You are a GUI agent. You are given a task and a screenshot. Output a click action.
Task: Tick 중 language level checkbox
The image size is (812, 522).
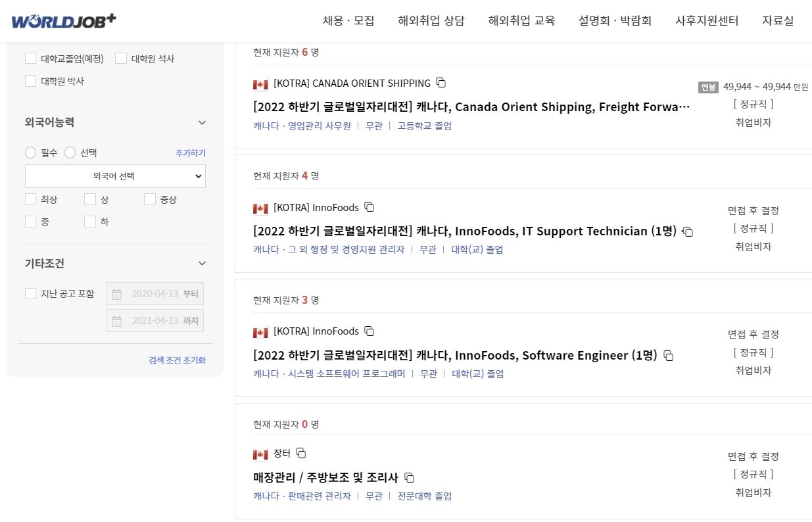click(30, 222)
